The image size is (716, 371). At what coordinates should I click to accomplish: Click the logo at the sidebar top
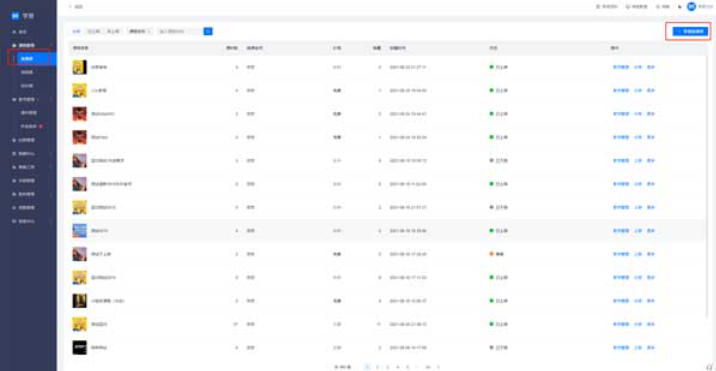[22, 16]
